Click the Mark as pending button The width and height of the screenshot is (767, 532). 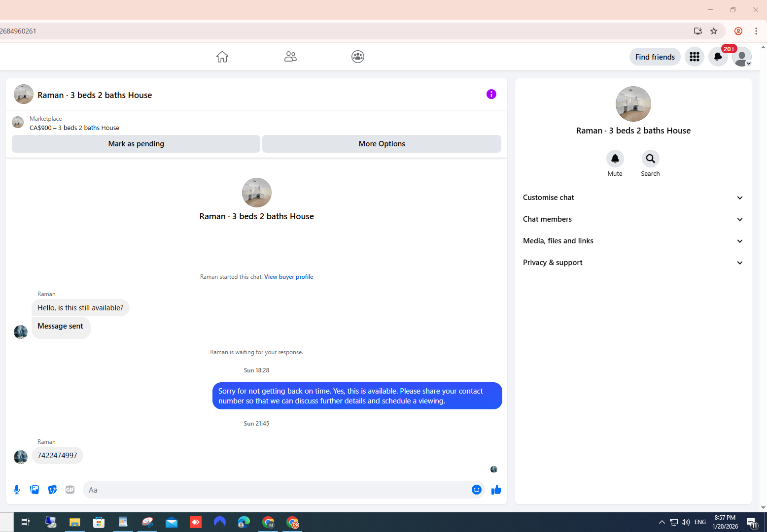[x=136, y=144]
